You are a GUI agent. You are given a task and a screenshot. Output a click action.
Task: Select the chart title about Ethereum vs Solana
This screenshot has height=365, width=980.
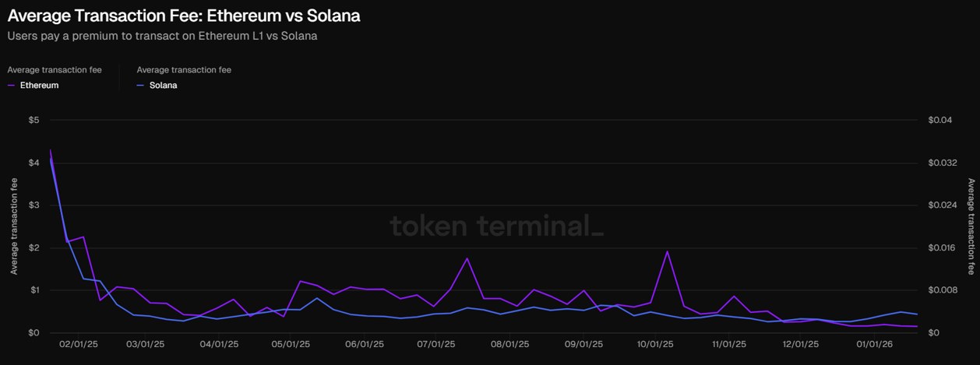tap(184, 16)
